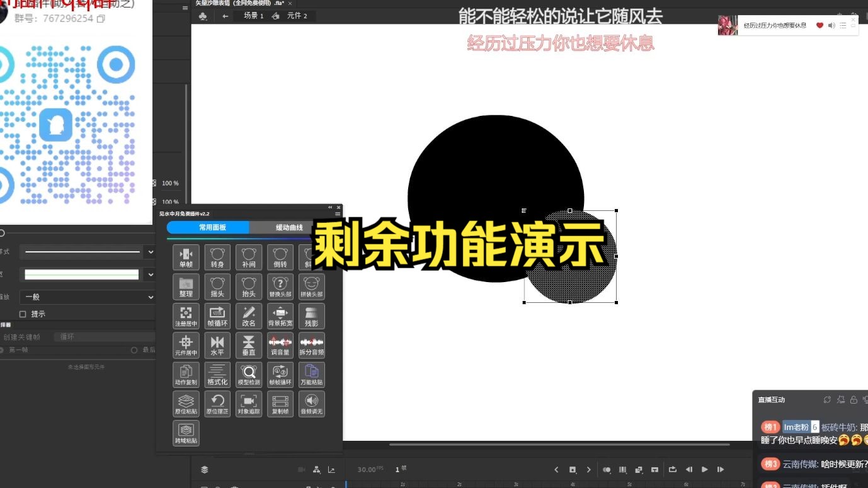This screenshot has height=488, width=868.
Task: Click the 单帧 plugin button
Action: [186, 258]
